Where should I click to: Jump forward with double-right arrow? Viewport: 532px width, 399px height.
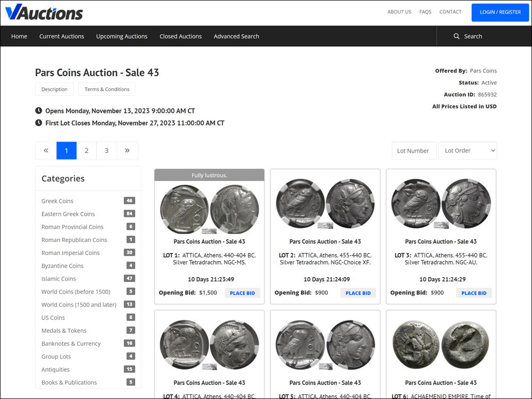click(127, 151)
